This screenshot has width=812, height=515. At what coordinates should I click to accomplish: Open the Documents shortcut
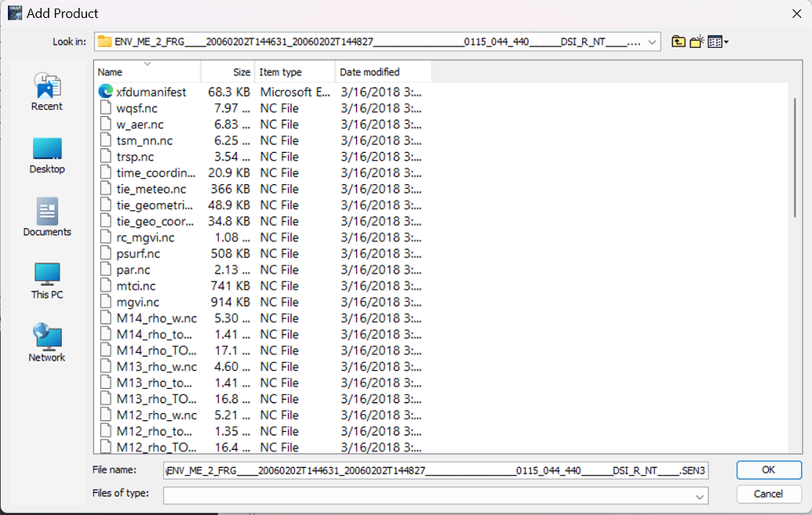pyautogui.click(x=47, y=217)
